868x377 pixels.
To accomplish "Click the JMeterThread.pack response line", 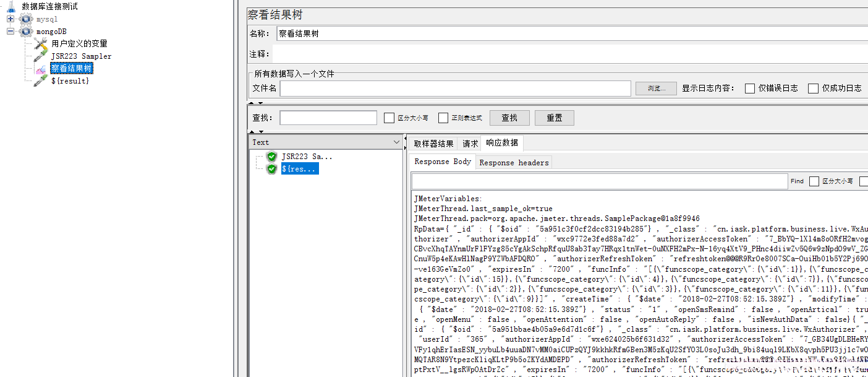I will pyautogui.click(x=557, y=219).
